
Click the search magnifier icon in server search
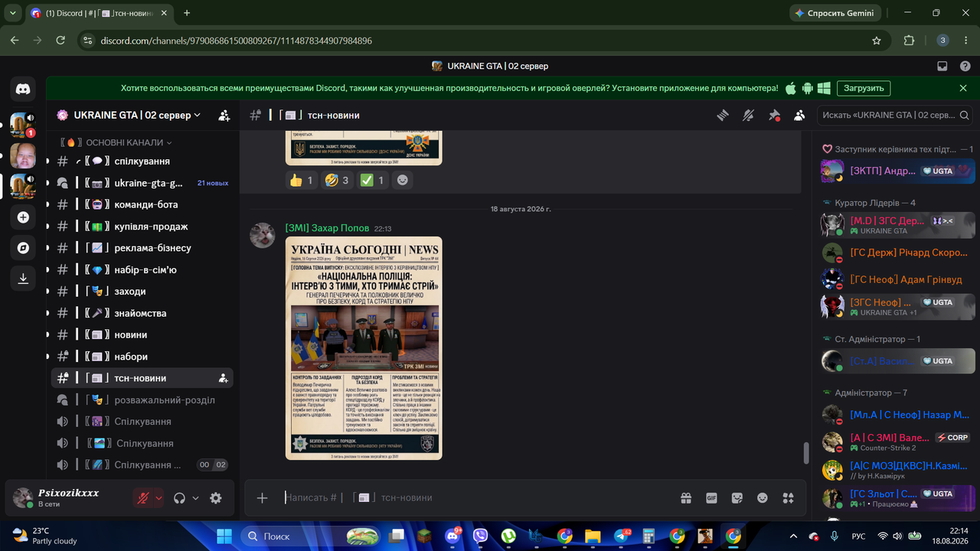(x=965, y=116)
